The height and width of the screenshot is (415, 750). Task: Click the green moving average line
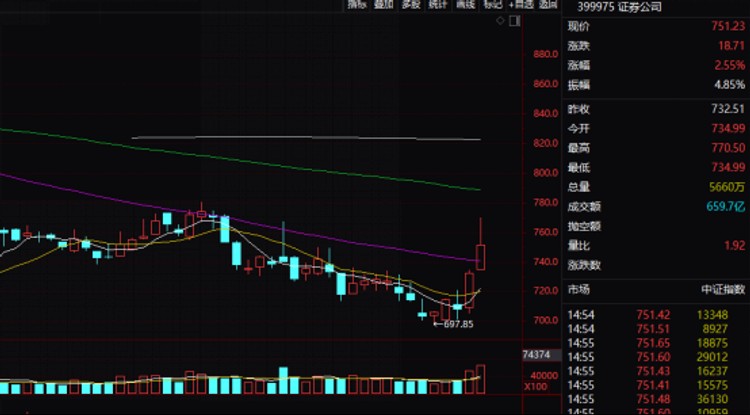point(239,161)
